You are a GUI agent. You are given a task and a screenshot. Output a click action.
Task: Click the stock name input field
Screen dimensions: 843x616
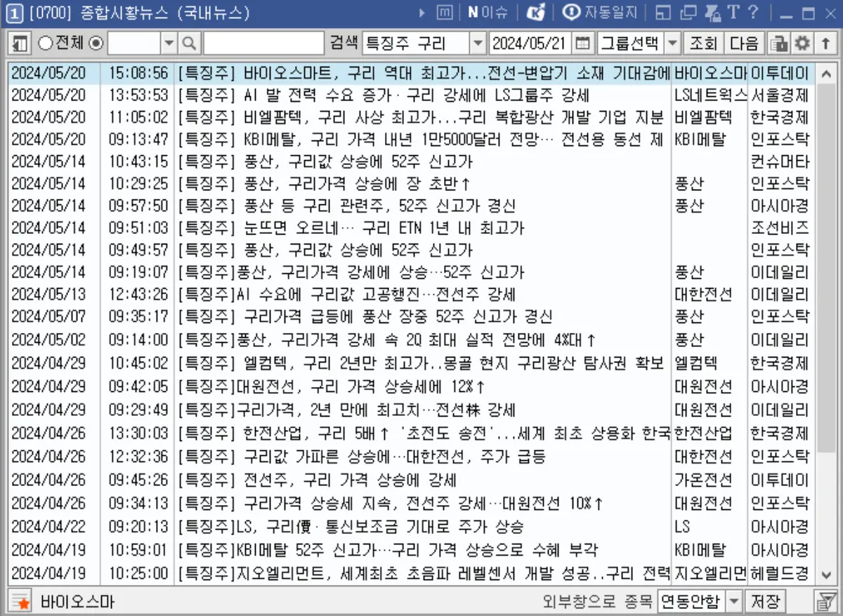(x=263, y=44)
